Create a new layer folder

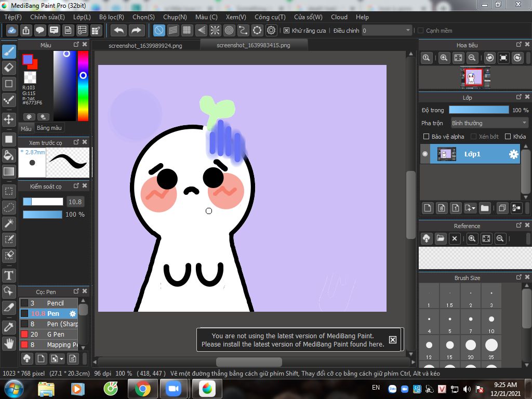[485, 208]
